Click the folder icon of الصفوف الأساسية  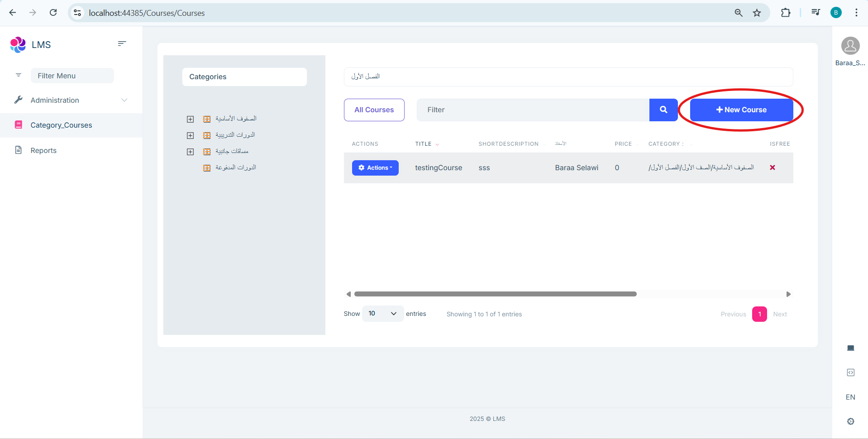pyautogui.click(x=207, y=119)
